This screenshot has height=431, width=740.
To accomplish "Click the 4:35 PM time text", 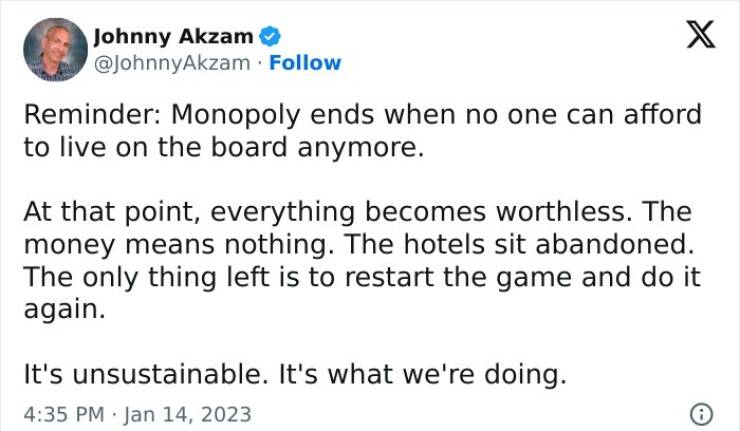I will [x=62, y=413].
